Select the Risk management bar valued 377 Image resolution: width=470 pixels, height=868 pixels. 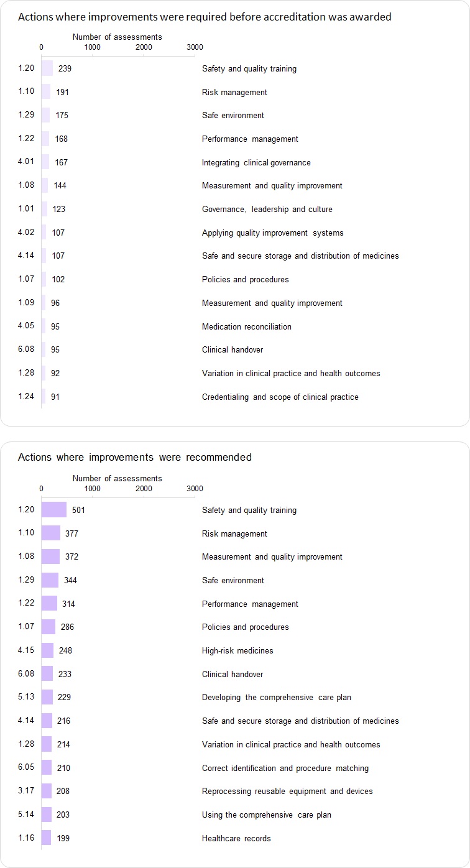click(x=51, y=533)
